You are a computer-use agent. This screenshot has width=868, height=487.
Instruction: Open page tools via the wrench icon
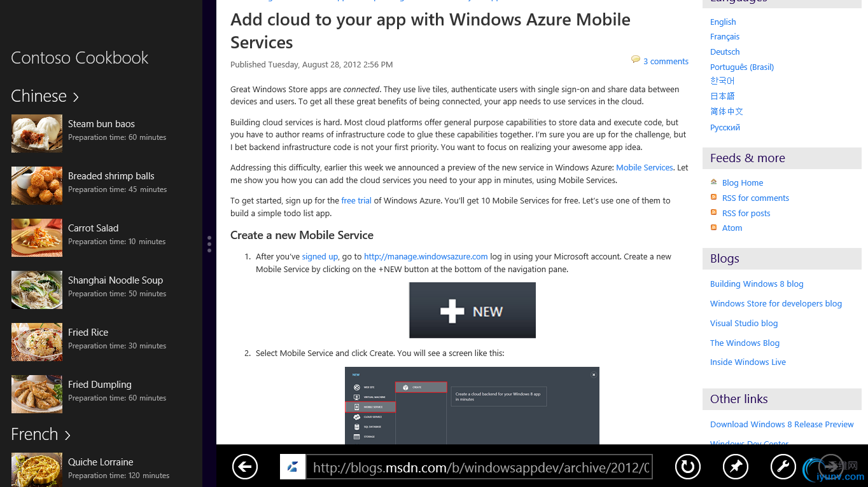click(783, 467)
